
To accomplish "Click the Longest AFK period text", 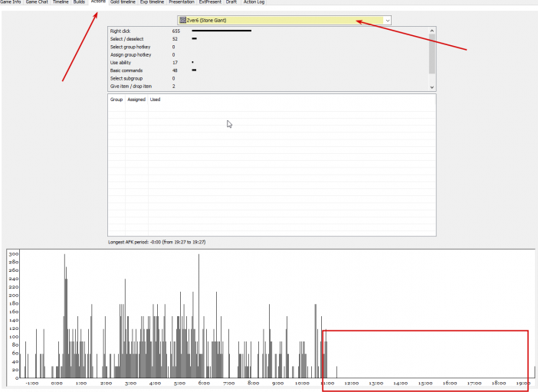I will point(157,242).
